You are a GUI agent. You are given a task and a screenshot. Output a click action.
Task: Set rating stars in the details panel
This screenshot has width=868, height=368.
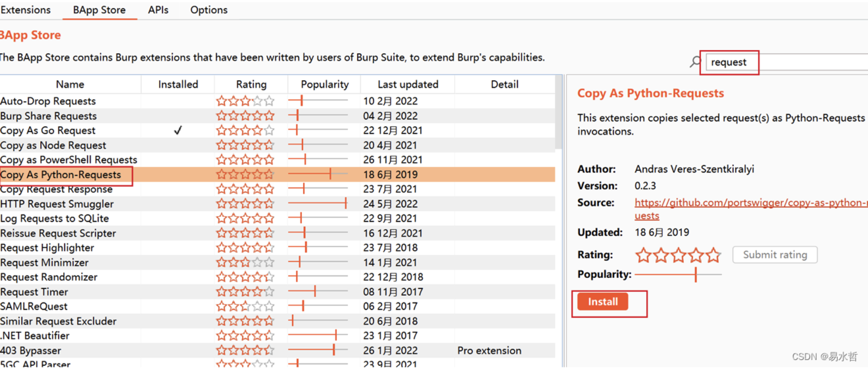[x=678, y=255]
